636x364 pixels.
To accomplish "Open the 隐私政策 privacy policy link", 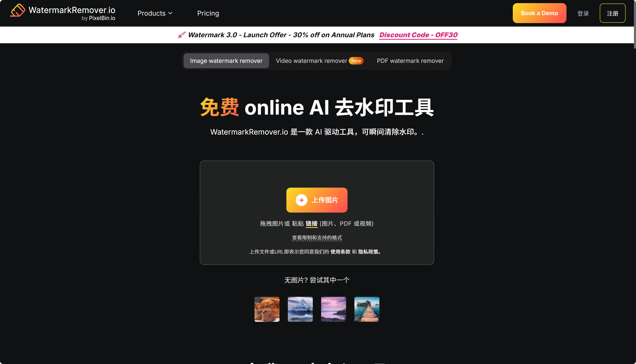I will [x=369, y=252].
